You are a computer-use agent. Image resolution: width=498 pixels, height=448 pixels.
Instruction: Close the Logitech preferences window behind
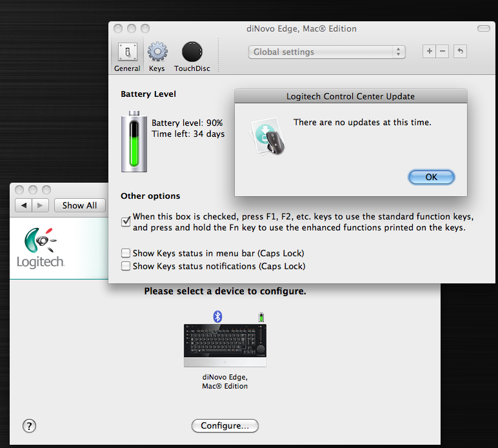[19, 190]
